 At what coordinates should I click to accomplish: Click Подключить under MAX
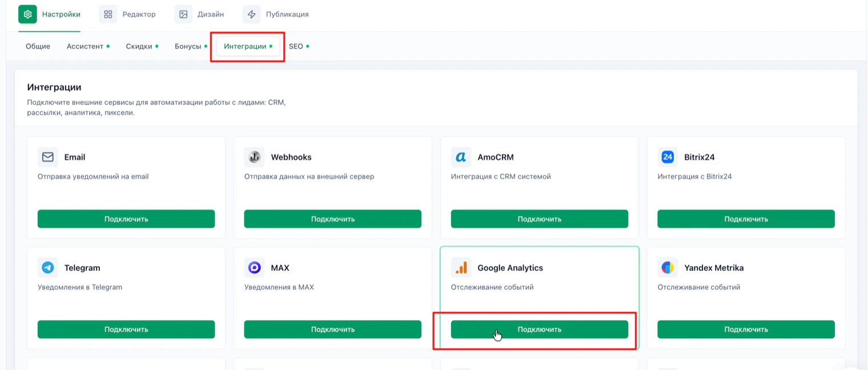click(x=333, y=329)
